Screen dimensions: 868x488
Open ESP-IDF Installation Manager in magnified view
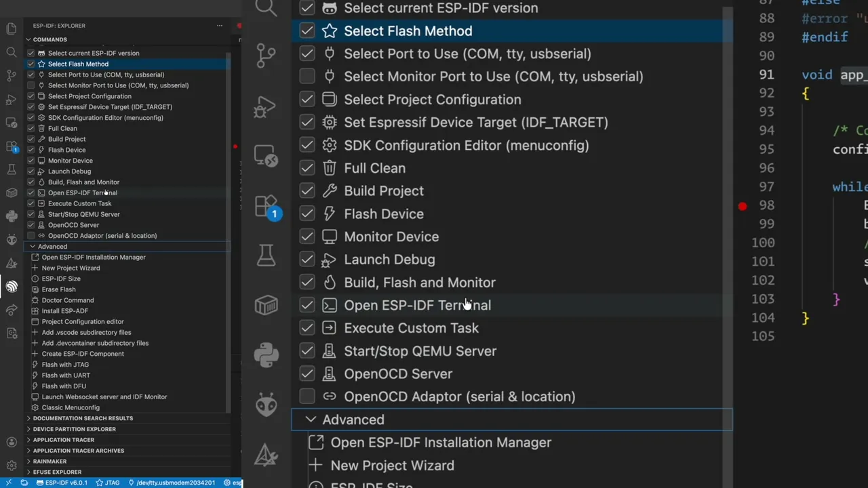tap(441, 443)
